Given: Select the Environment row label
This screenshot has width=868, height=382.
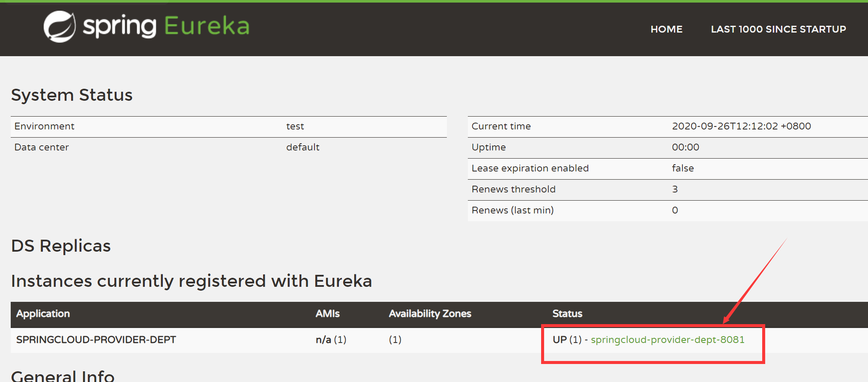Looking at the screenshot, I should pyautogui.click(x=45, y=126).
